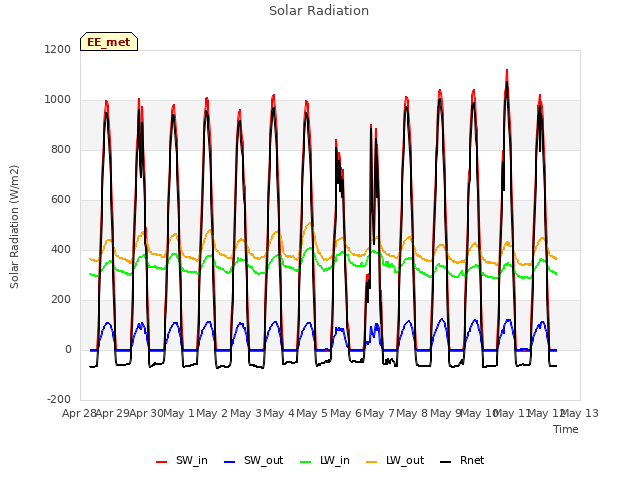Viewport: 640px width, 480px height.
Task: Click the May 1 x-axis date label
Action: tap(179, 413)
